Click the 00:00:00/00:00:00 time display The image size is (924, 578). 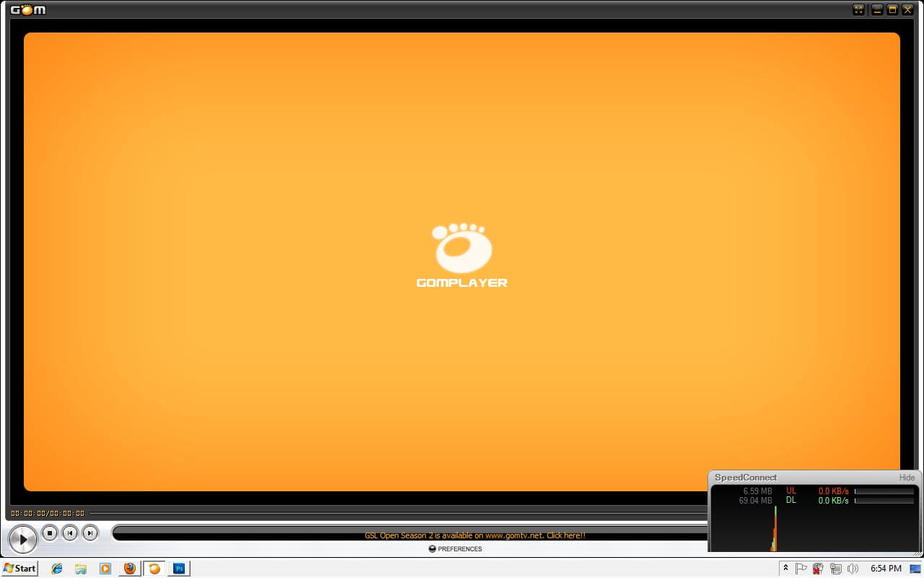48,514
